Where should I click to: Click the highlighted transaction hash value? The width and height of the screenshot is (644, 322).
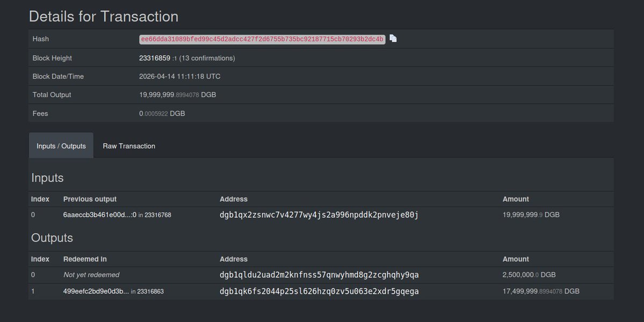[x=262, y=39]
